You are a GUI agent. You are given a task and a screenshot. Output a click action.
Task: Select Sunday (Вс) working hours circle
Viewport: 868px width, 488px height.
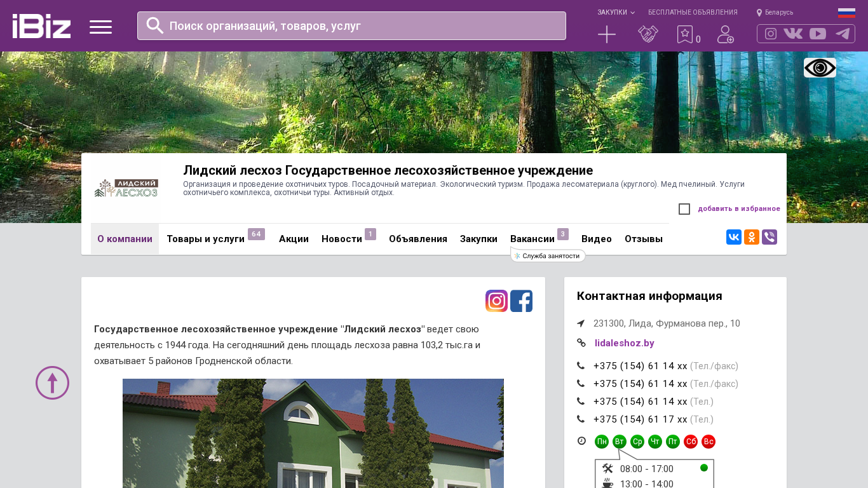point(709,442)
